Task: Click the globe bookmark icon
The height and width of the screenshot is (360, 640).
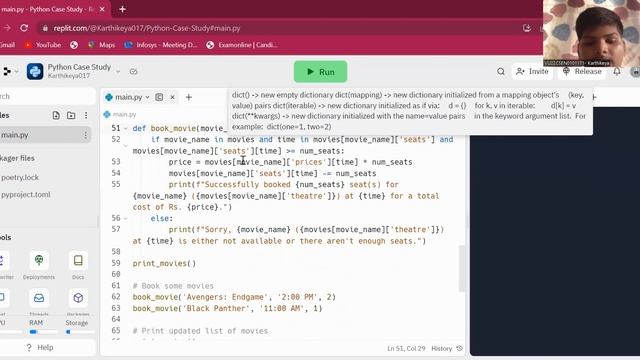Action: point(74,45)
